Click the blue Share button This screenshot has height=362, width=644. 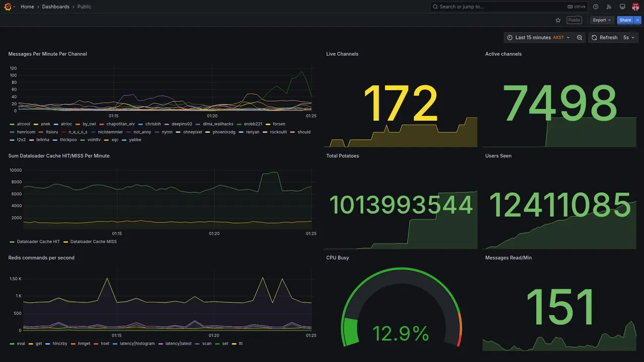[x=625, y=20]
